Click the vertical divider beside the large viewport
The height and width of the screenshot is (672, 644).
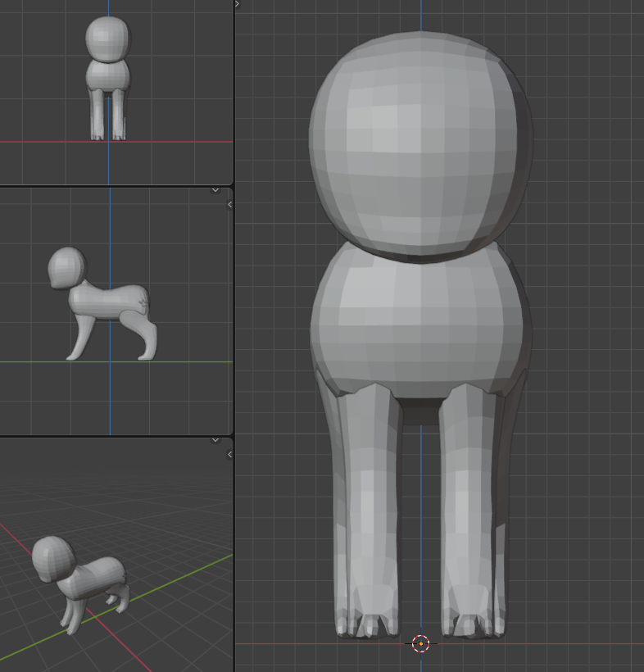[234, 328]
